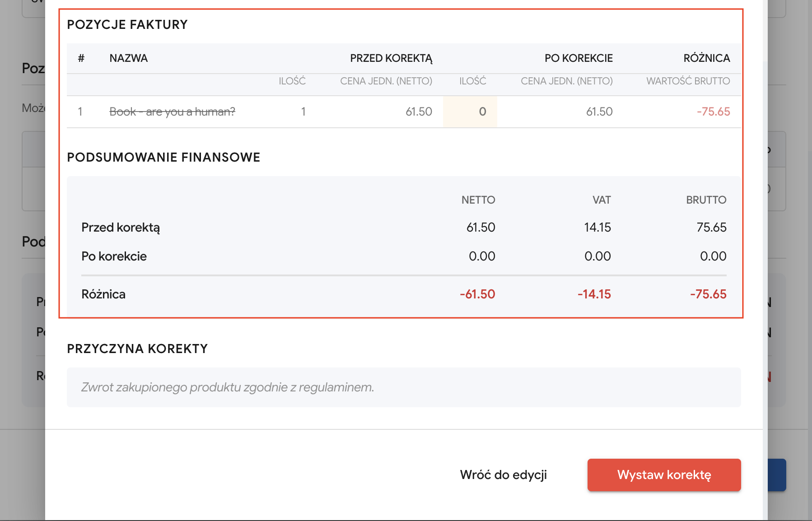Click Wróć do edycji link
Image resolution: width=812 pixels, height=521 pixels.
(503, 475)
